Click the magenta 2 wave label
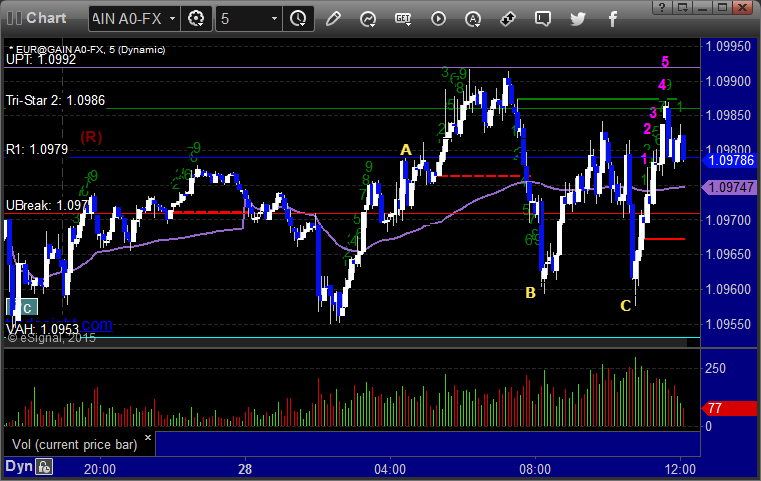The image size is (761, 481). (x=647, y=129)
